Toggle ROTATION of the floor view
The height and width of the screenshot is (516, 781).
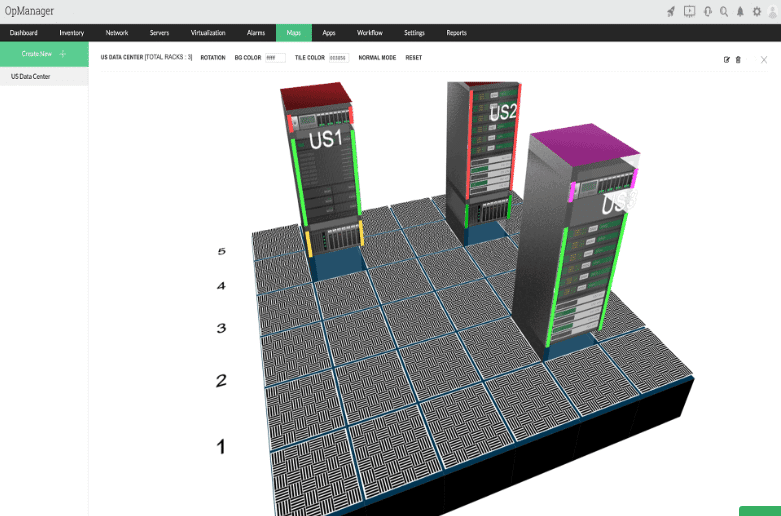[x=213, y=58]
